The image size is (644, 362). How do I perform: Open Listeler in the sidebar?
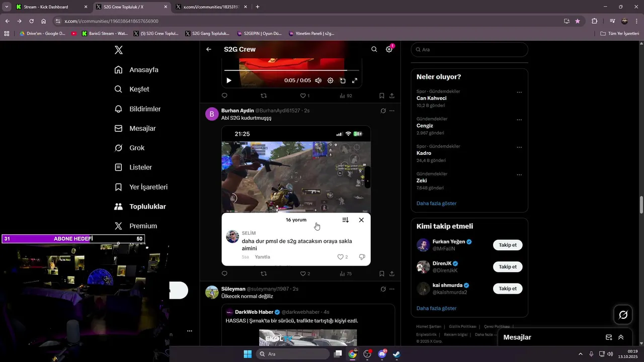(133, 167)
